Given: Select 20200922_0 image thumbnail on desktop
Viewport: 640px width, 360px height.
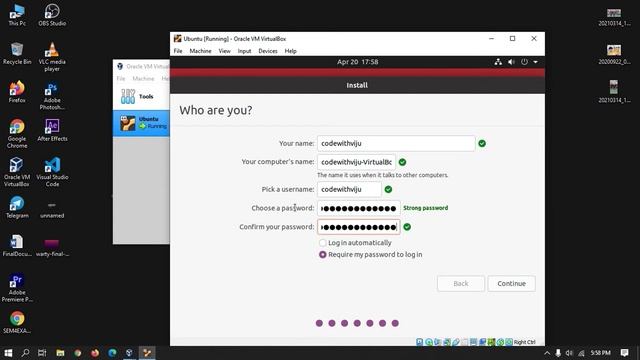Looking at the screenshot, I should click(x=614, y=54).
